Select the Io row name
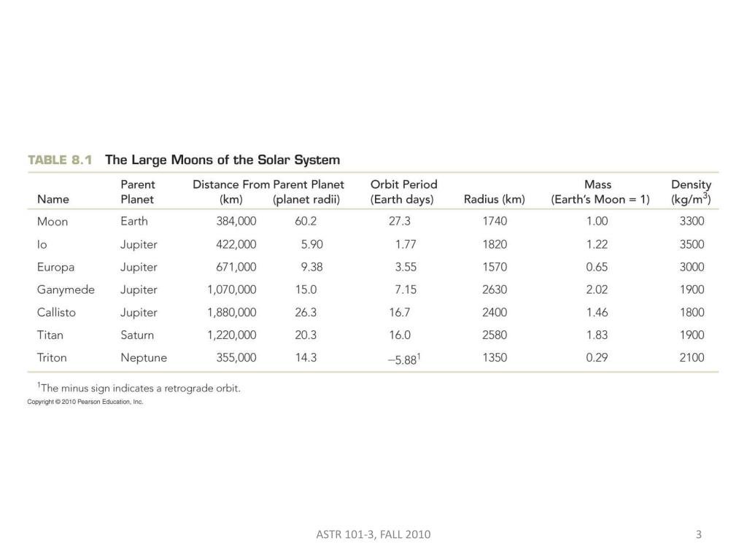Screen dimensions: 747x560 point(42,244)
